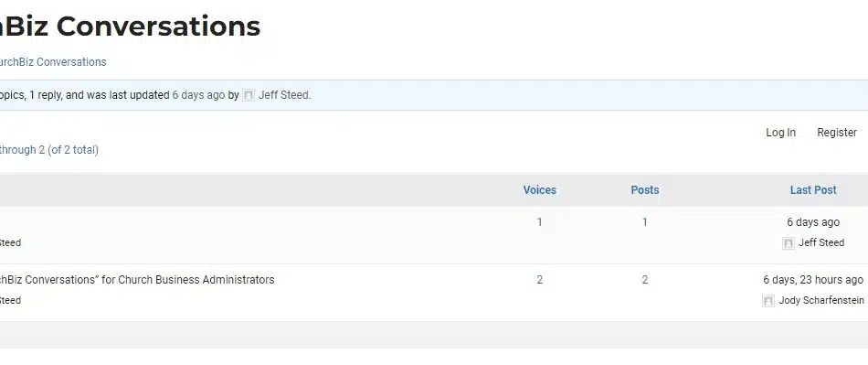Image resolution: width=868 pixels, height=365 pixels.
Task: Click Jody Scharfenstein avatar icon
Action: pos(768,301)
